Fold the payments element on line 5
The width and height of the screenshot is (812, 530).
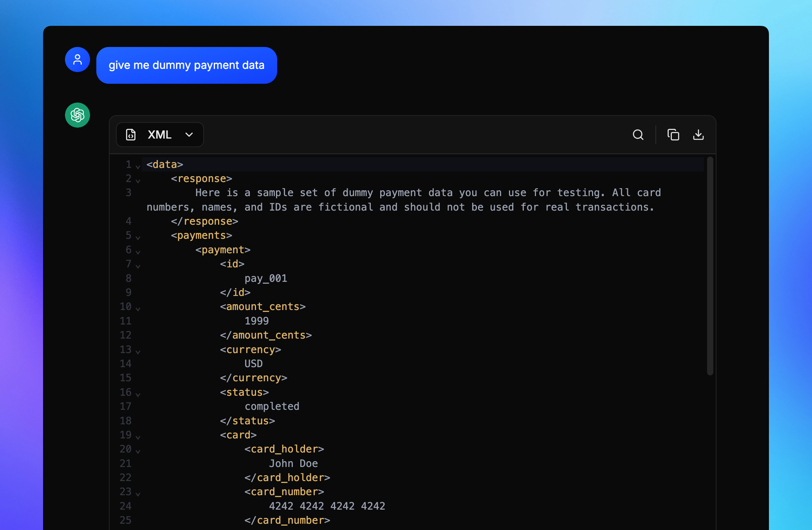[138, 238]
